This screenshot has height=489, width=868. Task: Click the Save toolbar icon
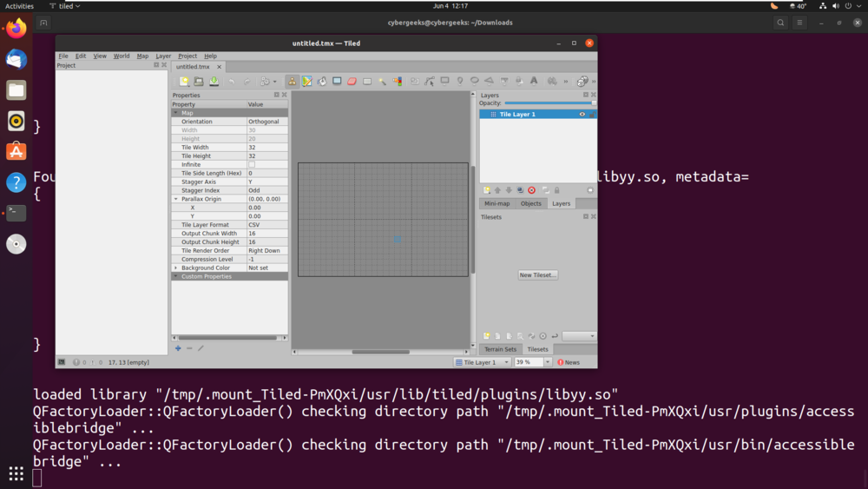coord(214,82)
